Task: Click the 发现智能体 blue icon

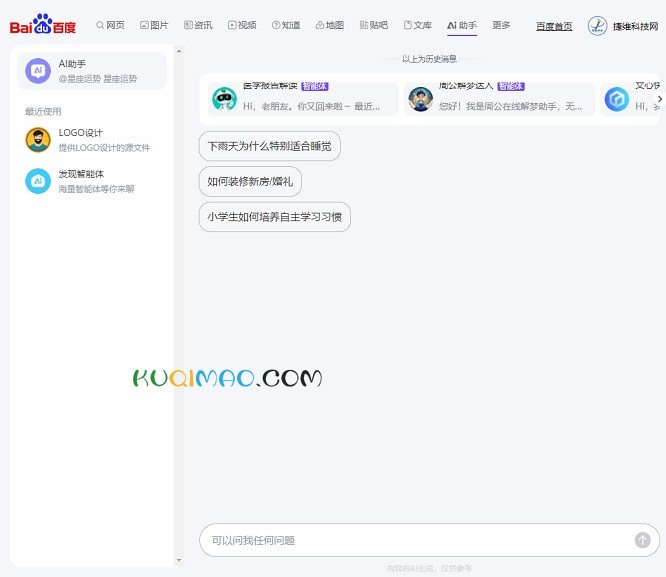Action: (x=38, y=181)
